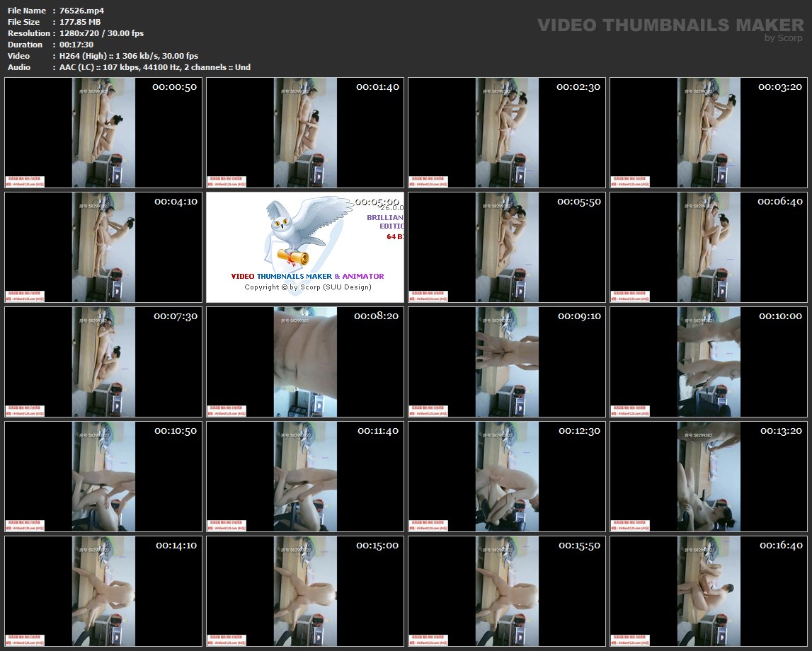Click the last thumbnail at 00:16:40
812x651 pixels.
pyautogui.click(x=709, y=591)
